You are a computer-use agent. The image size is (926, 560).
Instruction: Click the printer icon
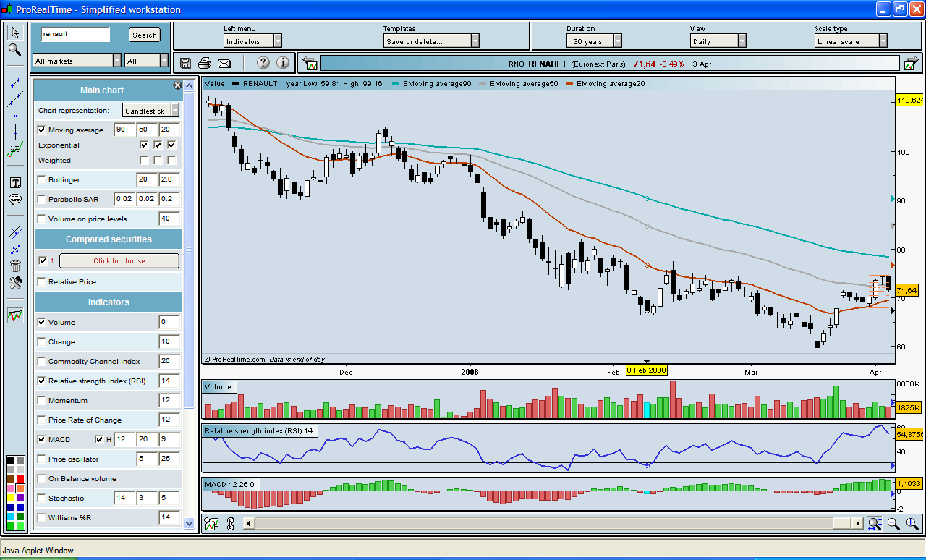(x=205, y=63)
